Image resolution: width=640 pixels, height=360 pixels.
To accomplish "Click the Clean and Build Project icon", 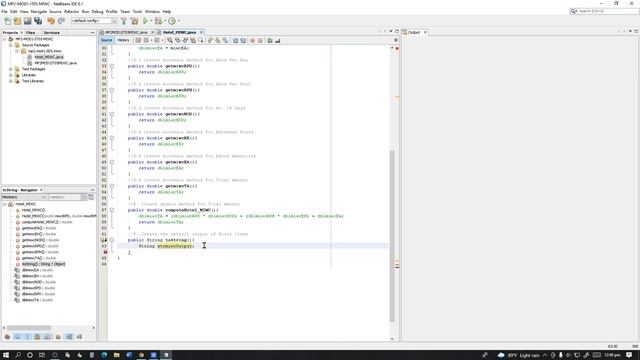I will (134, 21).
